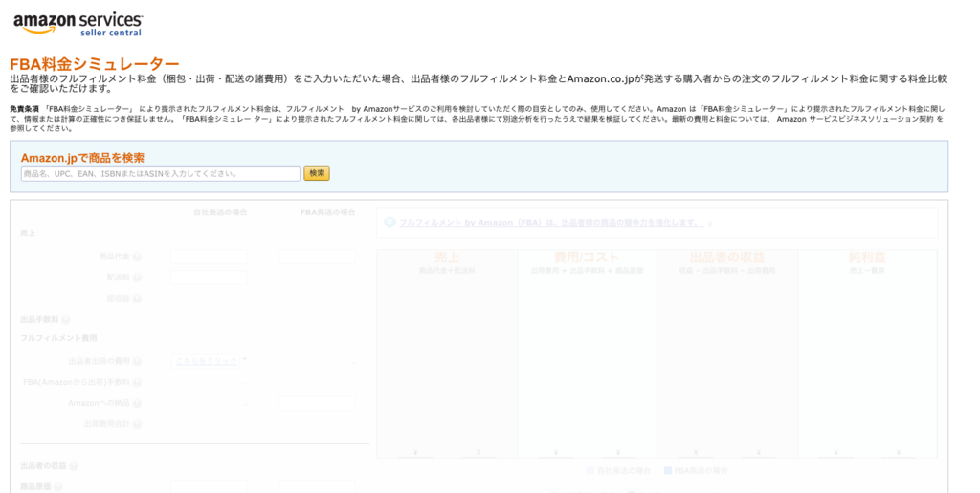Focus Amazonへの納品 field under FBA発送の場合
Viewport: 980px width, 493px height.
(317, 403)
